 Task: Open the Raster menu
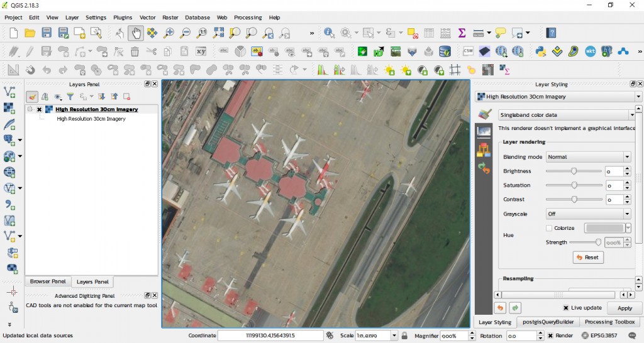tap(170, 18)
